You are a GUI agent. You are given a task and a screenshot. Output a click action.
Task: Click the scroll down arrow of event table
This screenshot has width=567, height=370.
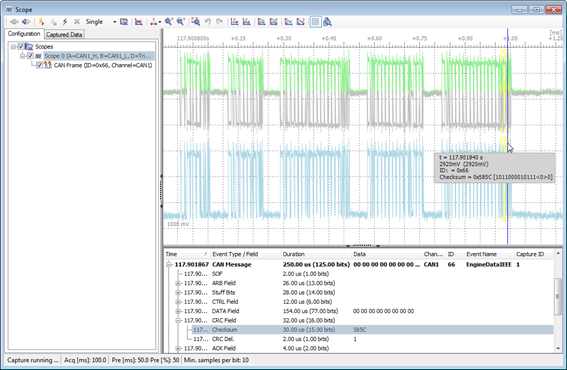click(x=558, y=349)
